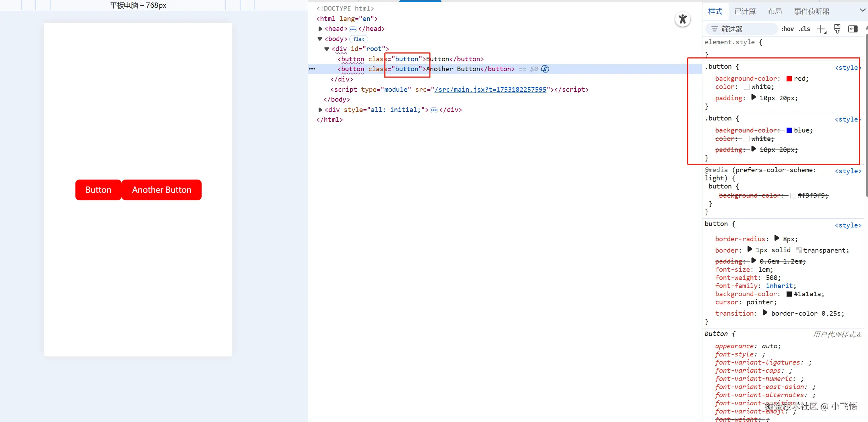Open the red background-color swatch
This screenshot has width=868, height=422.
[x=789, y=79]
